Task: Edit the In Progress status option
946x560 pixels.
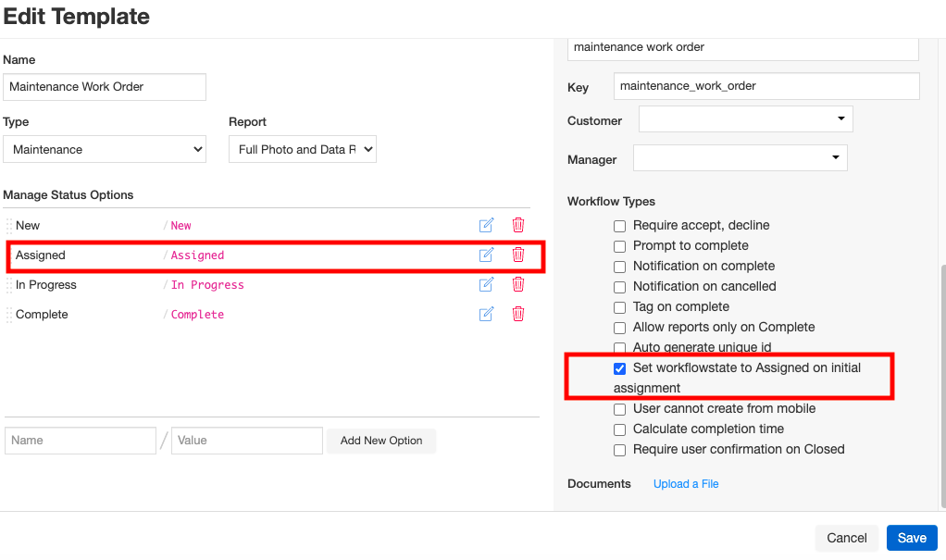Action: [486, 284]
